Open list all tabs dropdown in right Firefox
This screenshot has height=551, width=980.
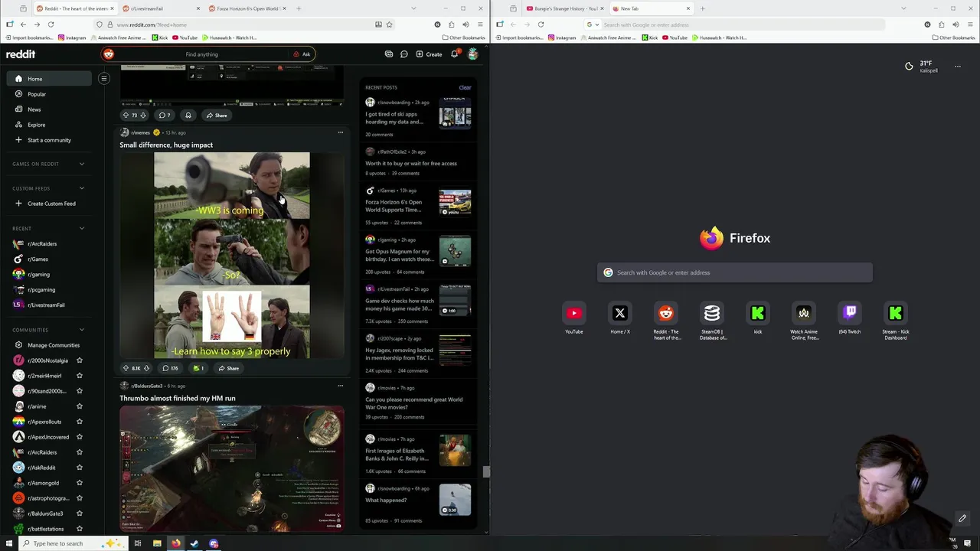(903, 8)
